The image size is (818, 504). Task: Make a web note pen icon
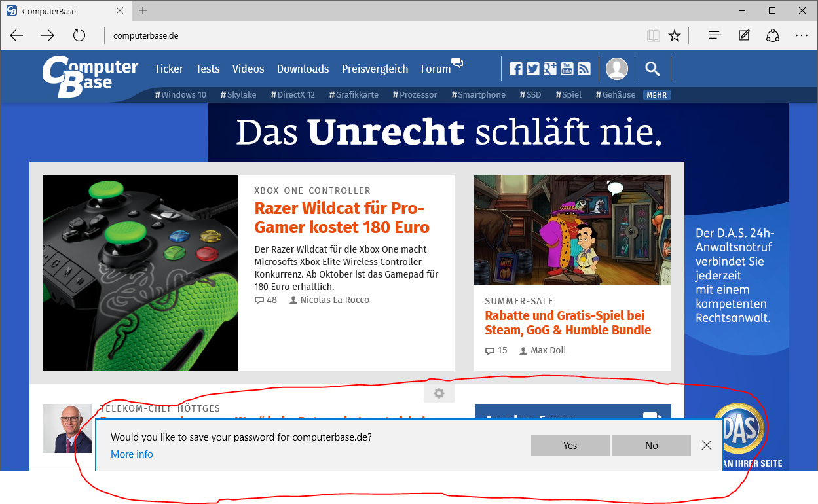click(x=744, y=35)
